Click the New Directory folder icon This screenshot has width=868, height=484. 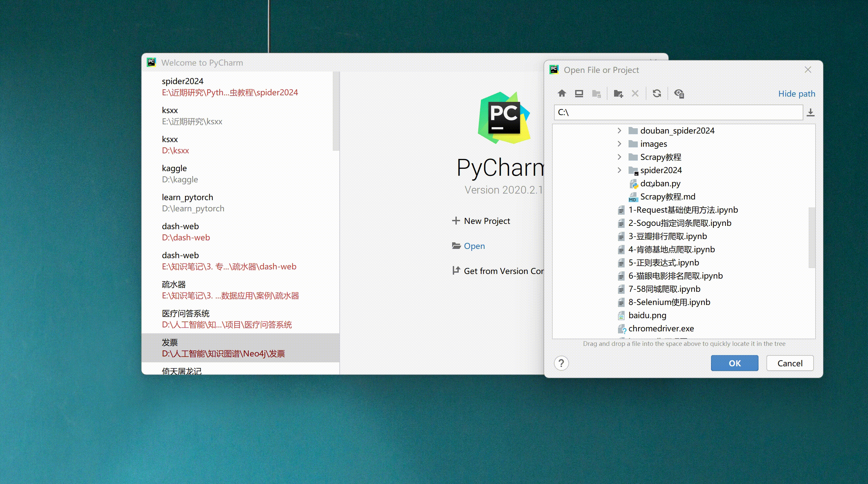pos(618,93)
